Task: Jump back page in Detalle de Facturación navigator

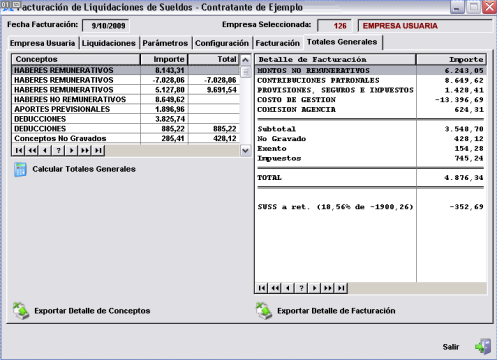Action: coord(275,288)
